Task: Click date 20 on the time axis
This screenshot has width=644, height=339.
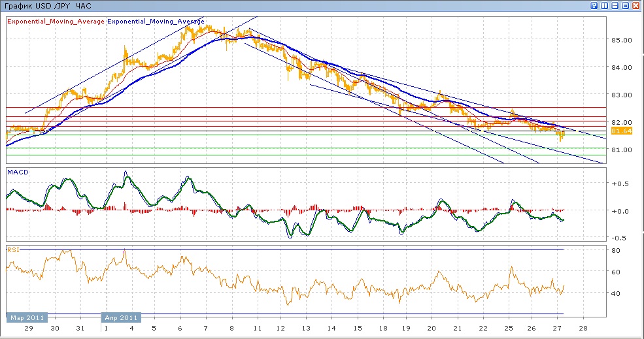Action: [x=432, y=328]
